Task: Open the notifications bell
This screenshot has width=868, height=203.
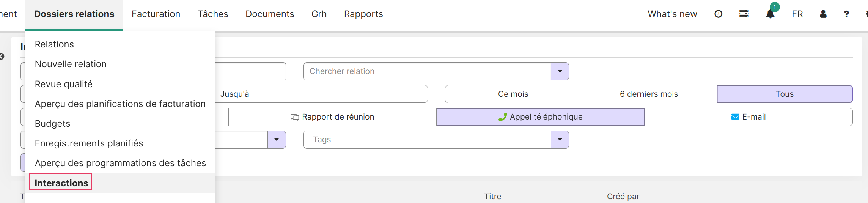Action: (770, 14)
